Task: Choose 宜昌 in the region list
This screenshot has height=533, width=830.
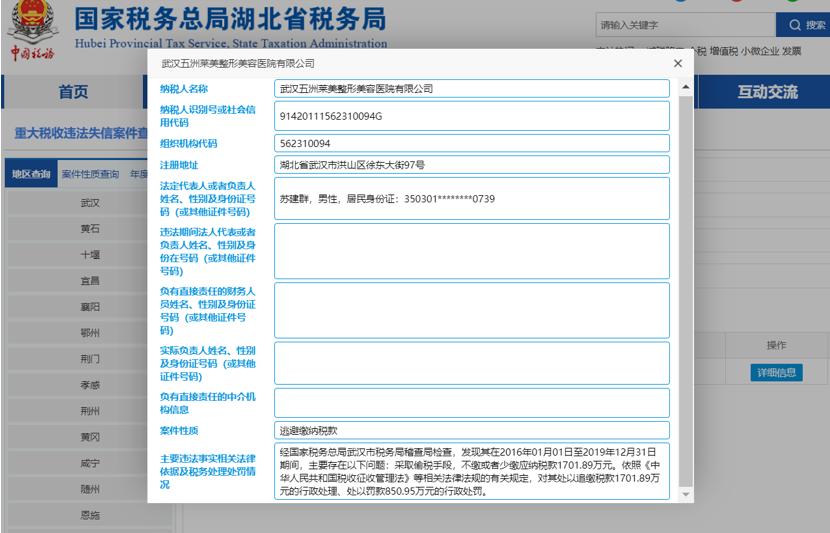Action: coord(90,281)
